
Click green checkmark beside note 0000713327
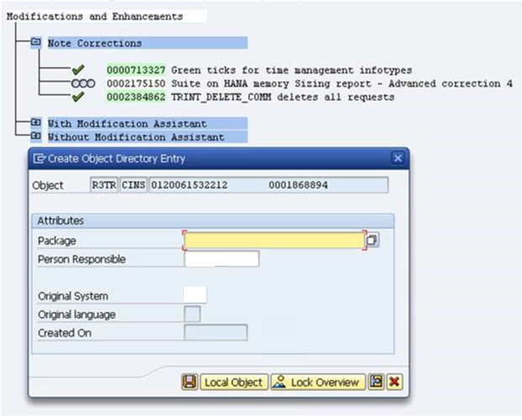click(78, 70)
